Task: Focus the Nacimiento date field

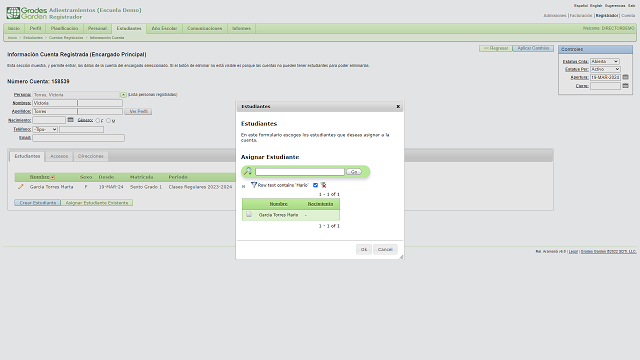Action: (x=49, y=120)
